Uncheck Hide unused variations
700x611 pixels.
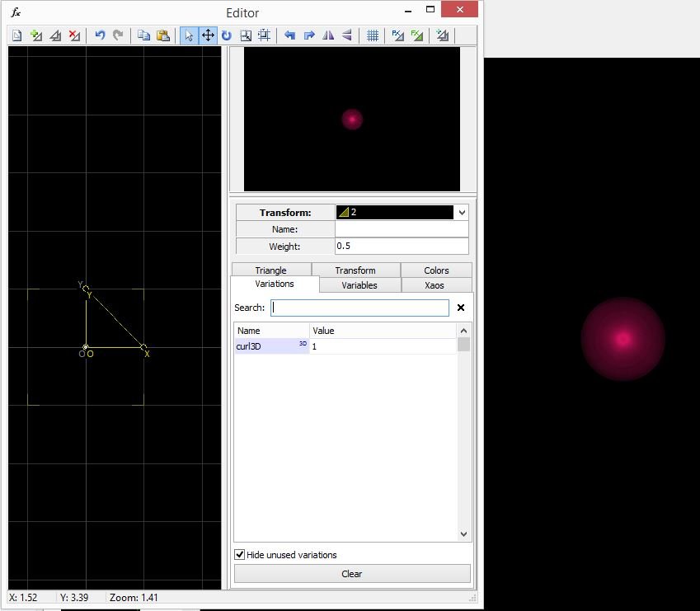coord(240,555)
